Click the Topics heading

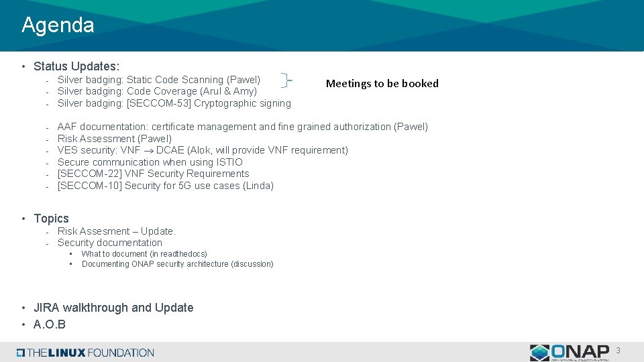click(51, 219)
